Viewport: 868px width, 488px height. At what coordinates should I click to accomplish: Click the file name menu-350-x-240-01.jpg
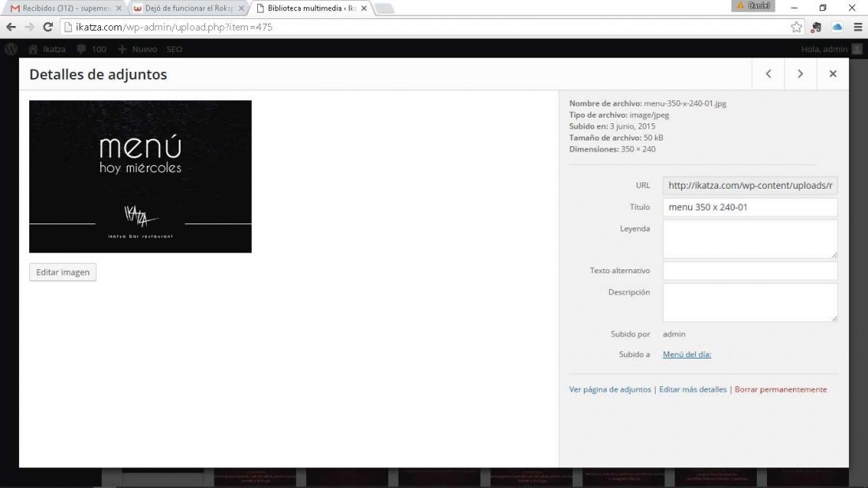tap(685, 103)
